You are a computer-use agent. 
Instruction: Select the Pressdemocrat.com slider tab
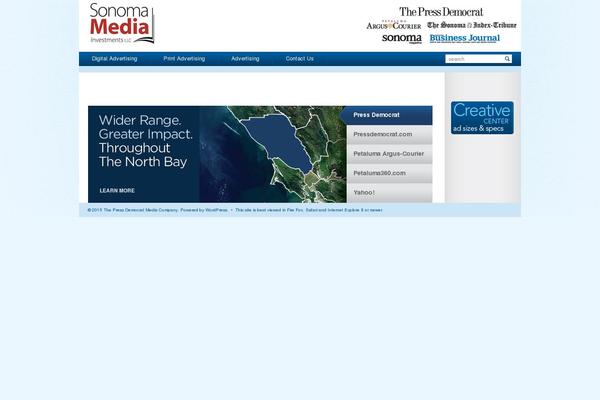pos(390,135)
